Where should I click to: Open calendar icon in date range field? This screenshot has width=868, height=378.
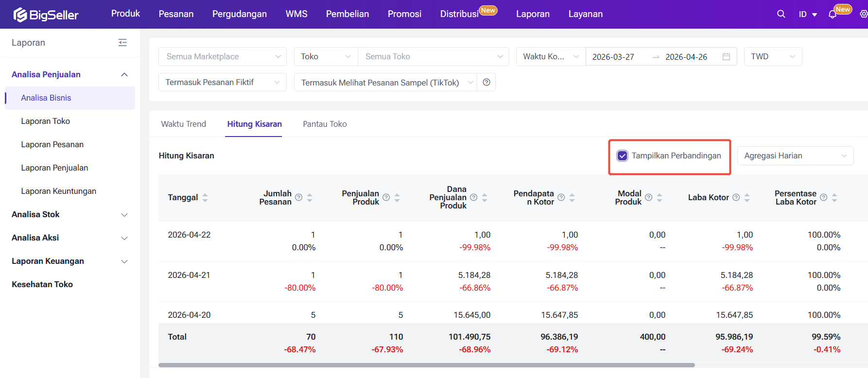[726, 57]
